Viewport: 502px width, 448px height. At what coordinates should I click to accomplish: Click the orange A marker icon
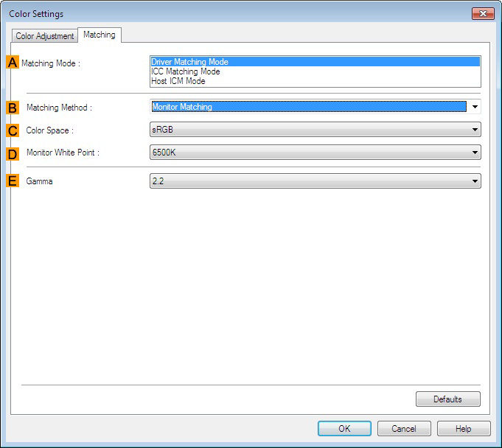tap(13, 63)
